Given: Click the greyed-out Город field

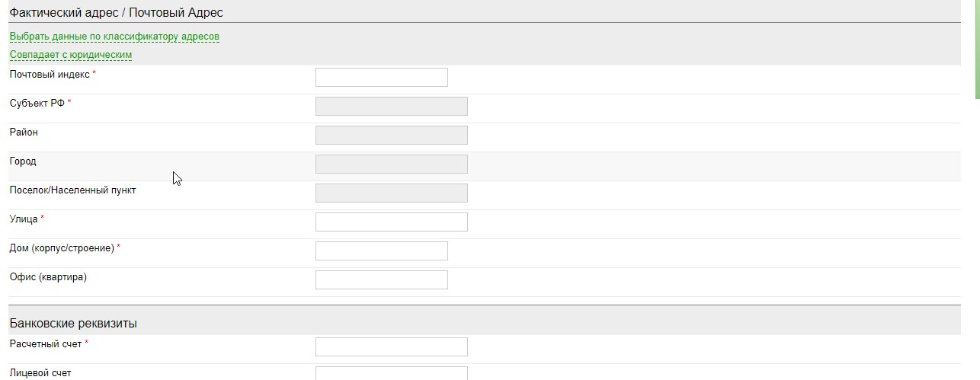Looking at the screenshot, I should [x=391, y=164].
